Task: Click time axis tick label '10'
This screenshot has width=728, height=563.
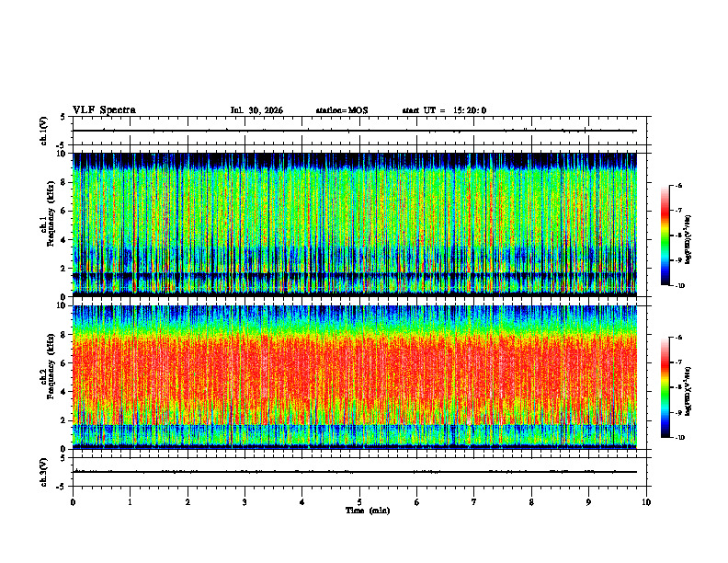Action: (646, 502)
